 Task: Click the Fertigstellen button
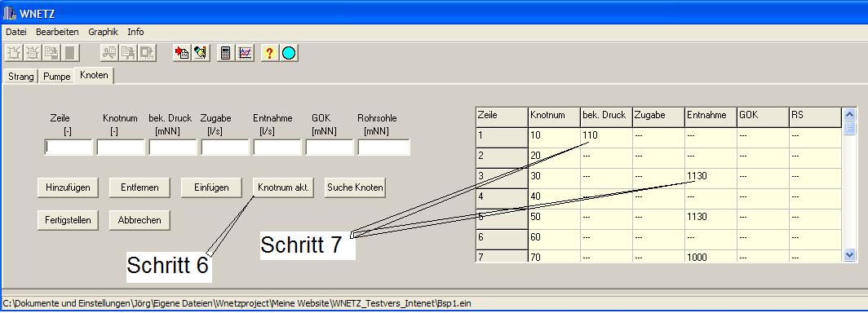pyautogui.click(x=64, y=220)
